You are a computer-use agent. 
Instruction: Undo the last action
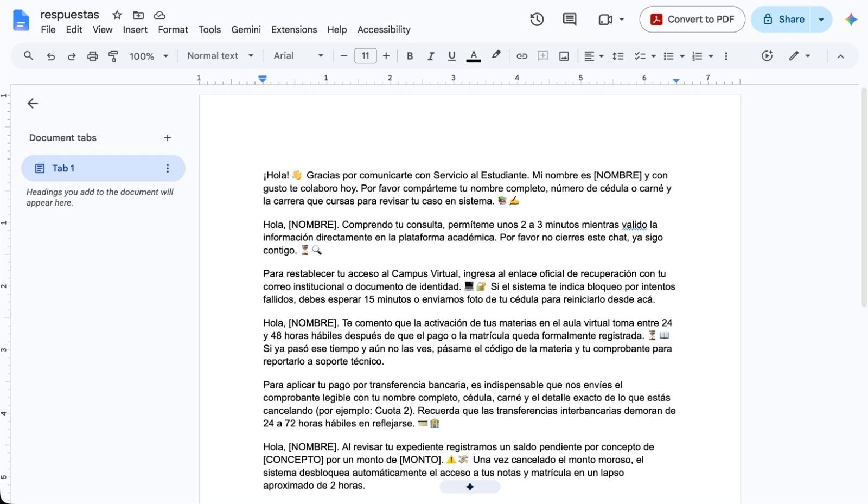(x=50, y=56)
